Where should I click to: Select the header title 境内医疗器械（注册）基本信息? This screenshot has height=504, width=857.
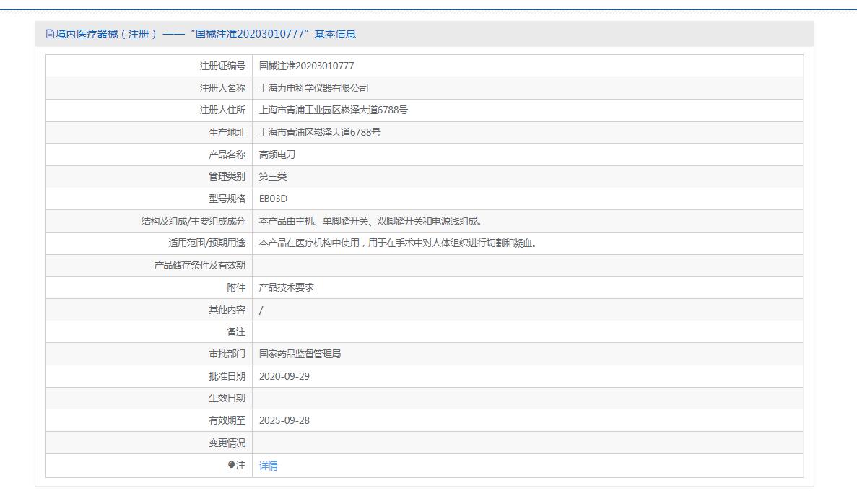[206, 34]
